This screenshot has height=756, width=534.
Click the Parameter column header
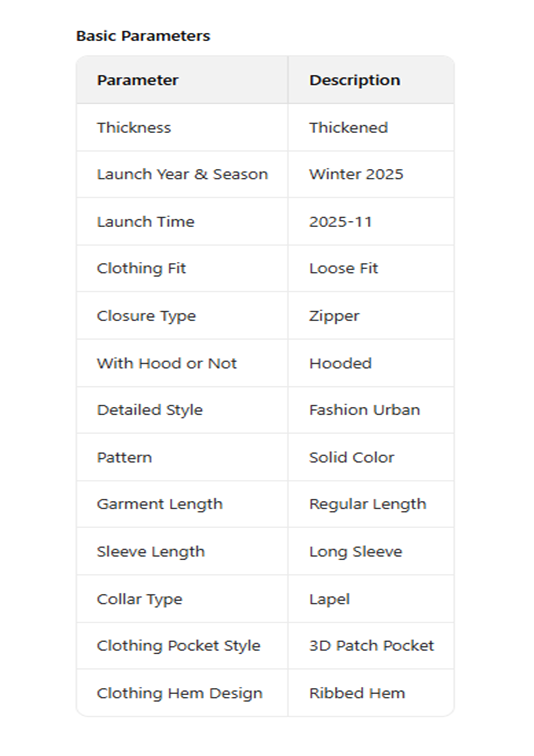pyautogui.click(x=138, y=80)
